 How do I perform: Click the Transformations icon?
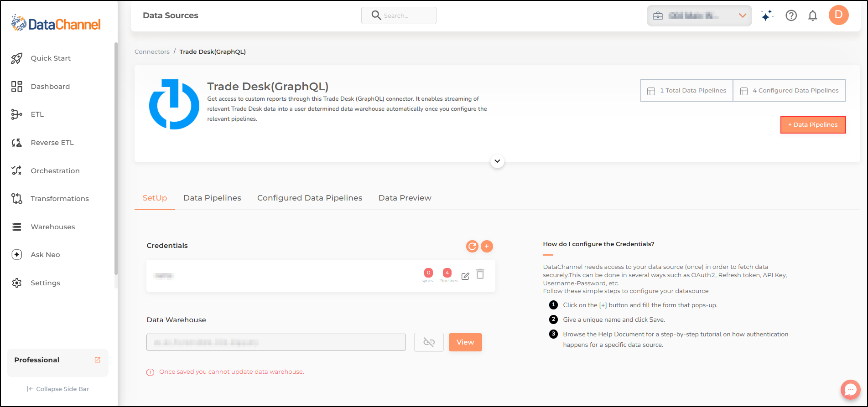tap(17, 199)
